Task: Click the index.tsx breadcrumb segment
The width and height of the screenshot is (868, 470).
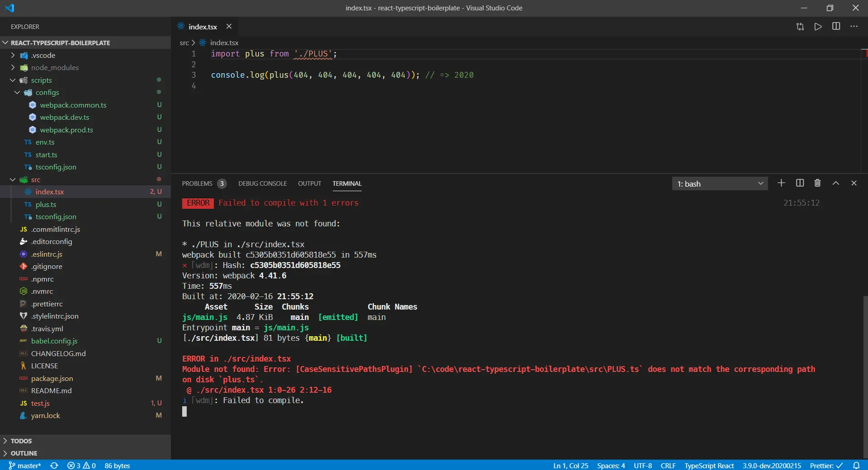Action: [x=224, y=42]
